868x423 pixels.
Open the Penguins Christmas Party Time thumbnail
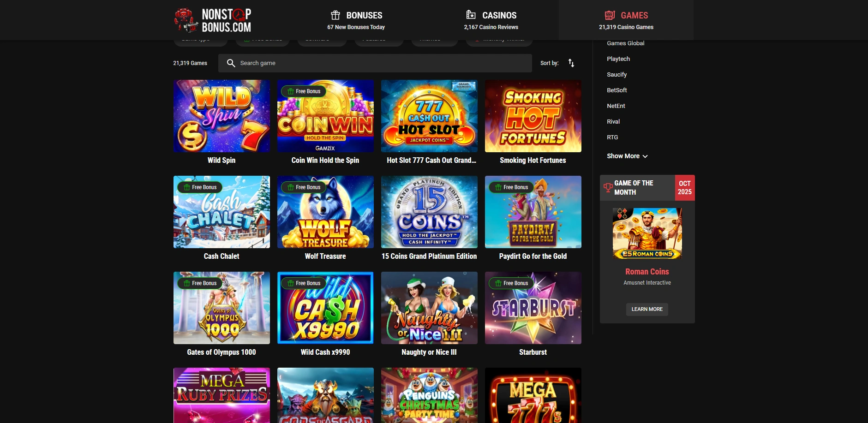pyautogui.click(x=429, y=395)
